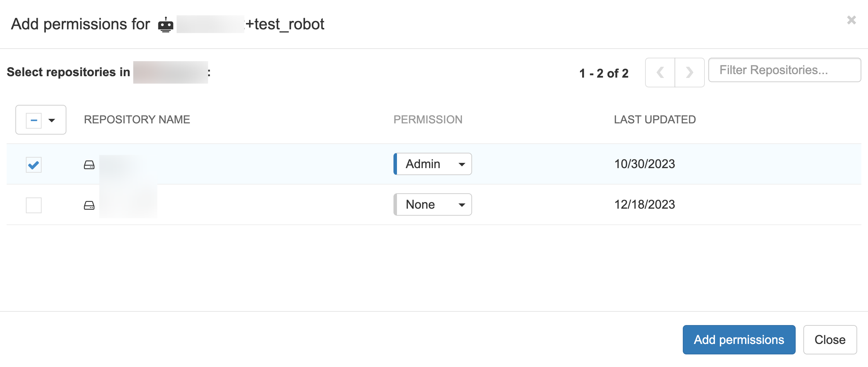This screenshot has height=367, width=868.
Task: Go to previous page of repositories
Action: click(x=660, y=72)
